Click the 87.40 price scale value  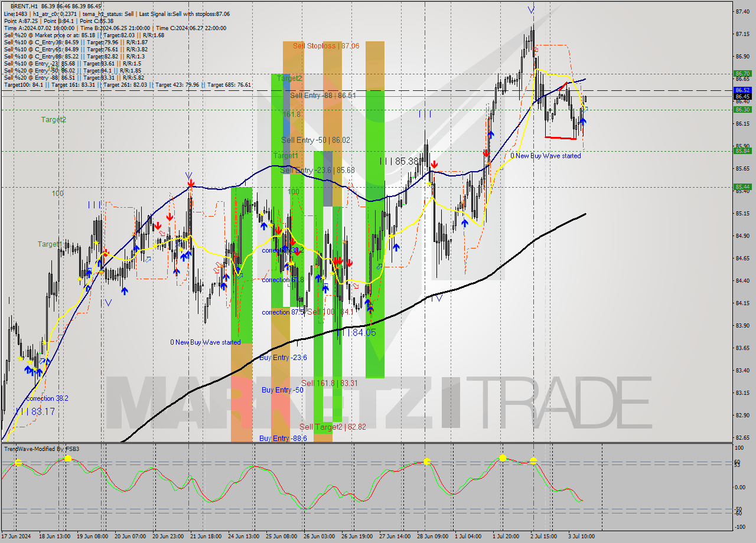click(x=742, y=11)
